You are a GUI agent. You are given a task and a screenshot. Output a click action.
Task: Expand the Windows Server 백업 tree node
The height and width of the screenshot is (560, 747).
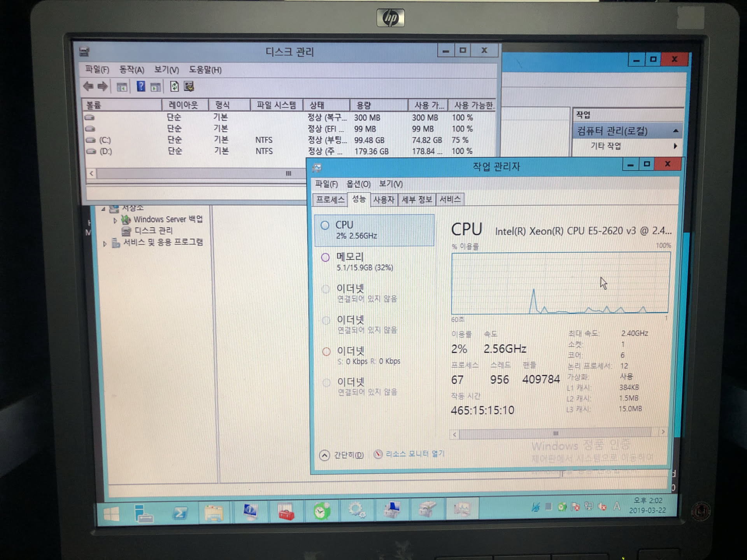pos(115,220)
